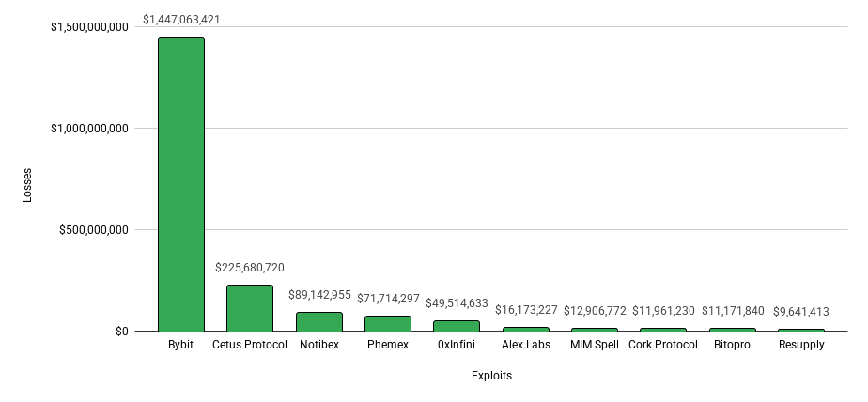Click the green Notibex bar
This screenshot has width=868, height=402.
318,321
